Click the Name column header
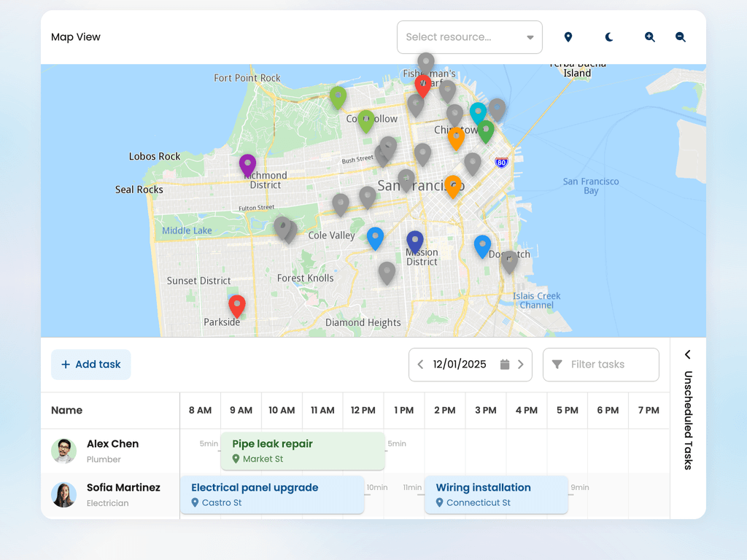The width and height of the screenshot is (747, 560). pyautogui.click(x=66, y=411)
